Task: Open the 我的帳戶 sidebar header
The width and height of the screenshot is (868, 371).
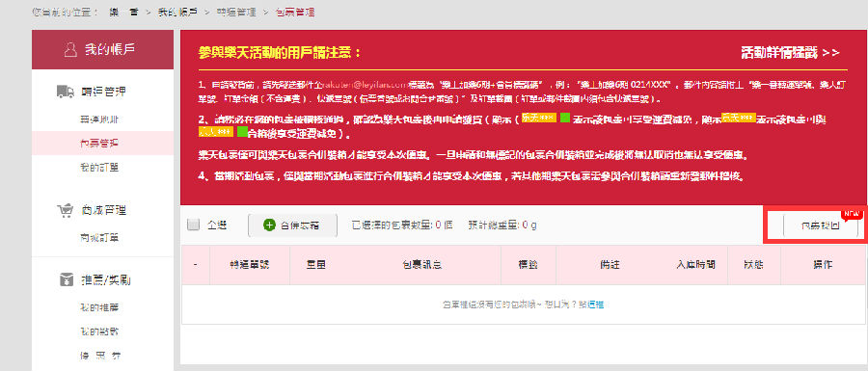Action: click(x=102, y=50)
